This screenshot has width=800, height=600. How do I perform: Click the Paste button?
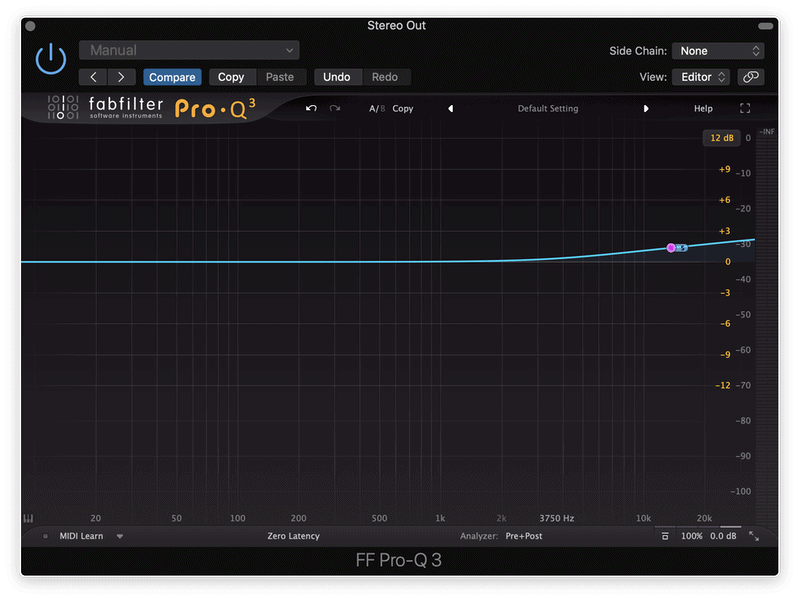pyautogui.click(x=280, y=77)
